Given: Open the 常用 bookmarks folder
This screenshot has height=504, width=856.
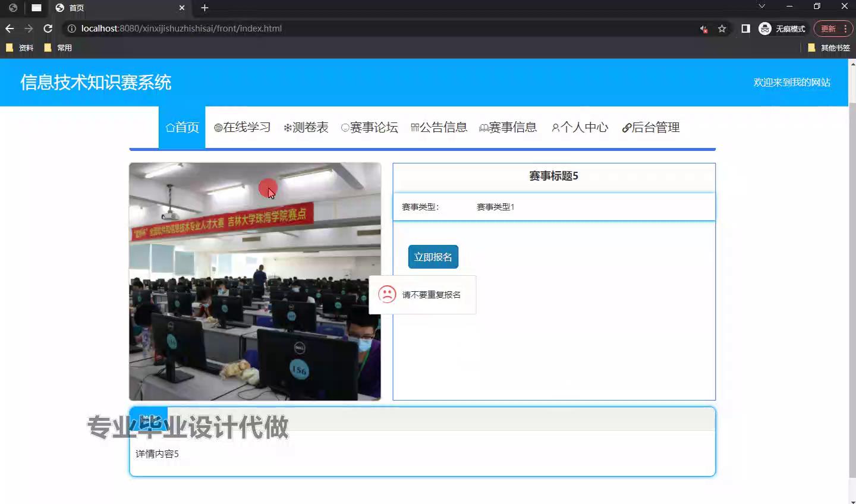Looking at the screenshot, I should 58,48.
